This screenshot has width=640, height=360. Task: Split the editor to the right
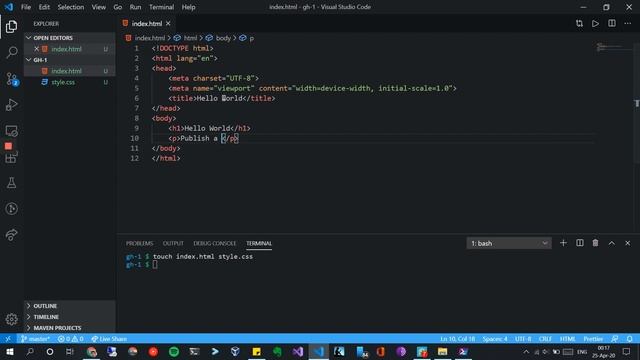click(x=612, y=24)
